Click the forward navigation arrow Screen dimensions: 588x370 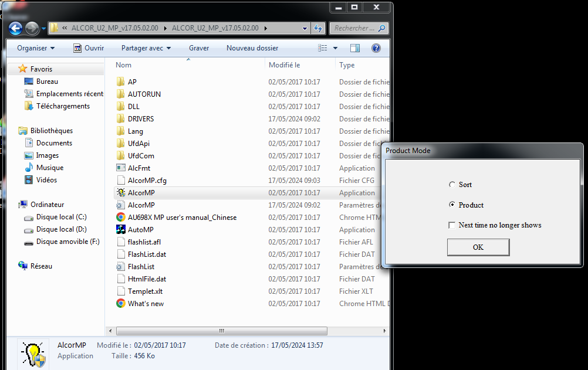coord(32,29)
